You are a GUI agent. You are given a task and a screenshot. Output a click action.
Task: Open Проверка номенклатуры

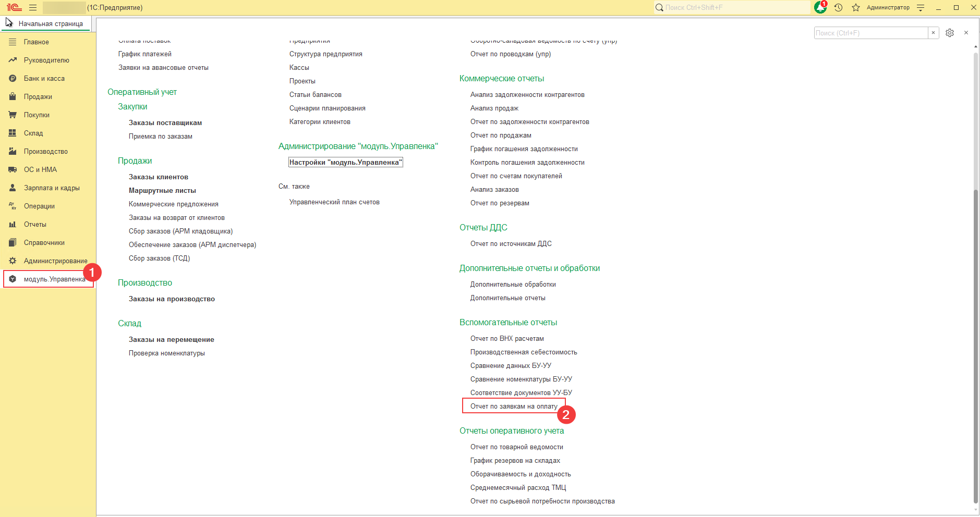tap(167, 353)
